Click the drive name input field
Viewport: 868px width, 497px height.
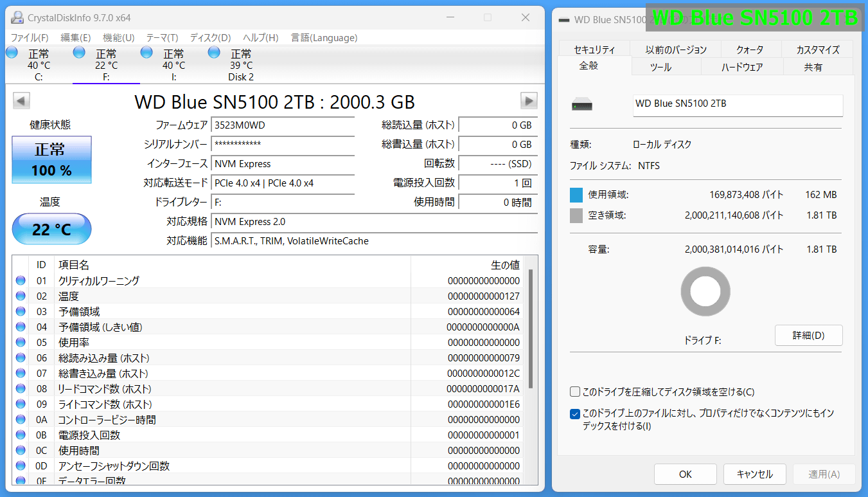coord(738,105)
